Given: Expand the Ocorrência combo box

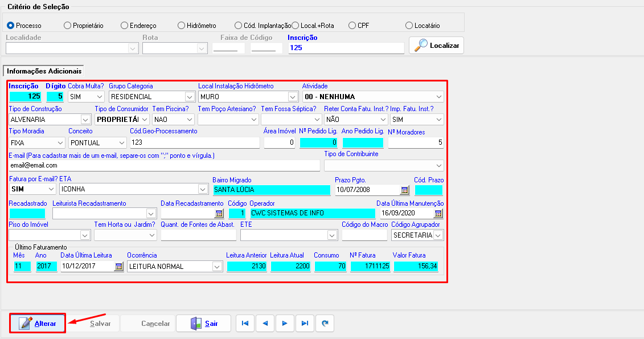Looking at the screenshot, I should (216, 266).
